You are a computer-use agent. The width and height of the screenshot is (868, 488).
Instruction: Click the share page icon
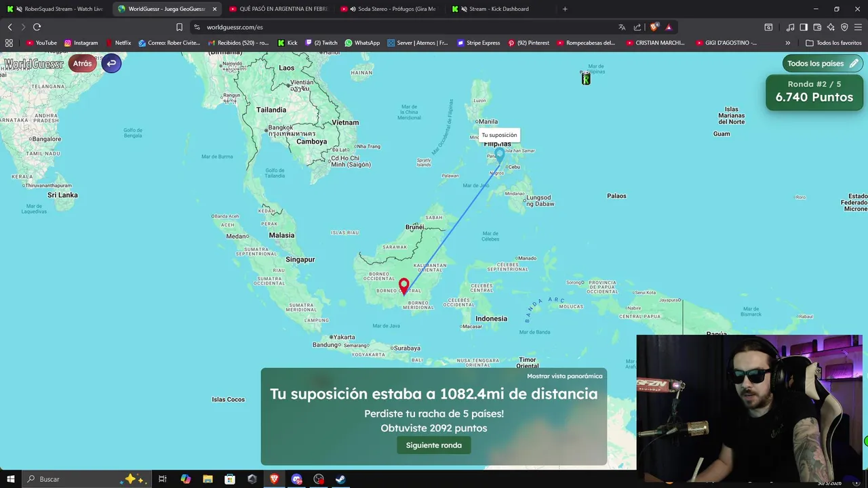[x=637, y=27]
